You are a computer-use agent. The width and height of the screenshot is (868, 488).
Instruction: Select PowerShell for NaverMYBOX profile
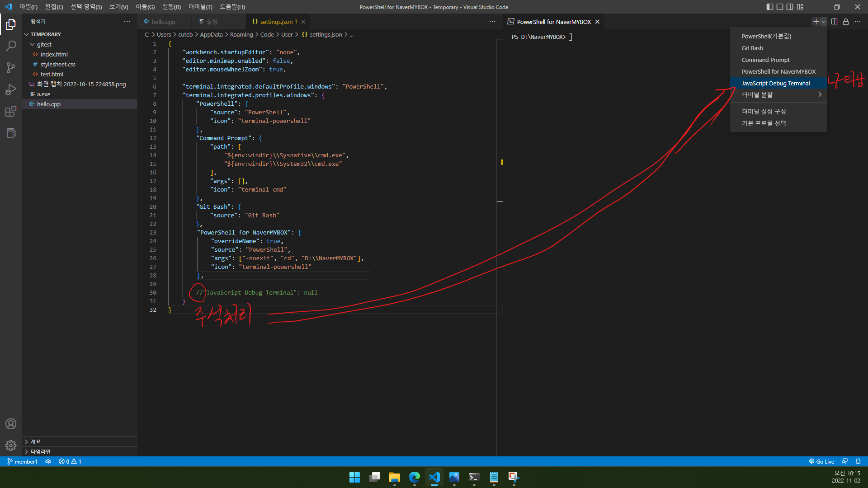[778, 71]
